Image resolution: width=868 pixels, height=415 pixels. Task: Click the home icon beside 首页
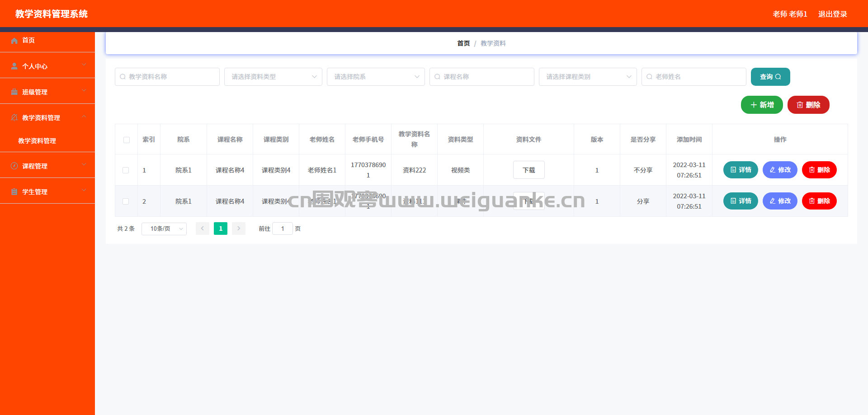14,41
